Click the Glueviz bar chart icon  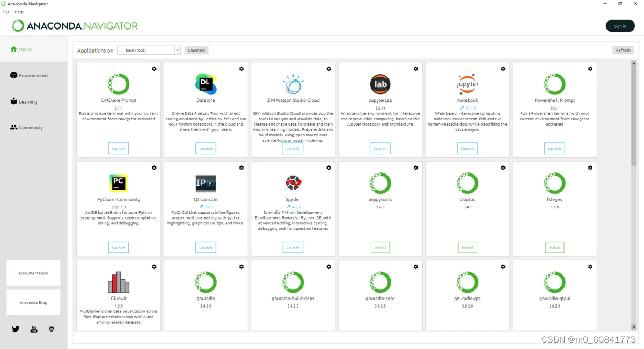click(119, 282)
